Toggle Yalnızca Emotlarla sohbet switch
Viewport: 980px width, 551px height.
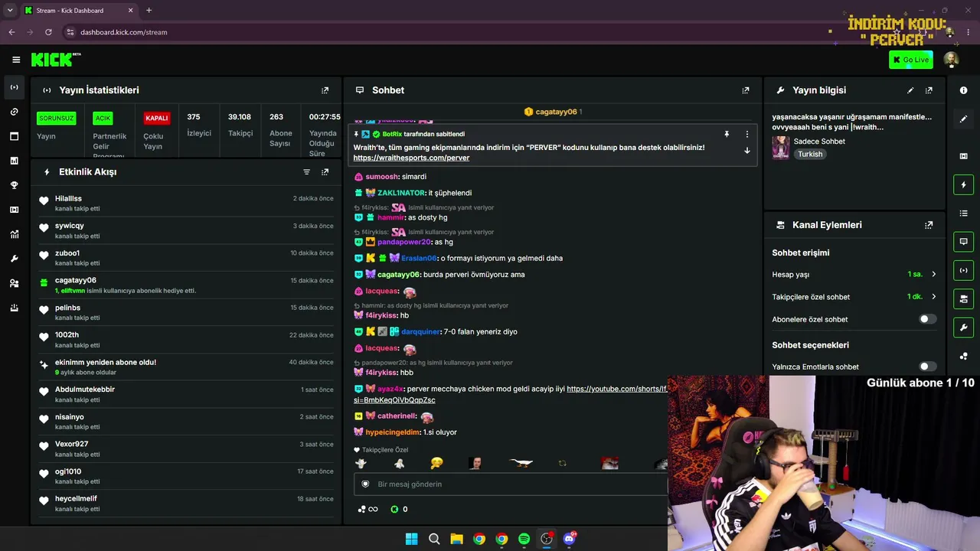927,367
